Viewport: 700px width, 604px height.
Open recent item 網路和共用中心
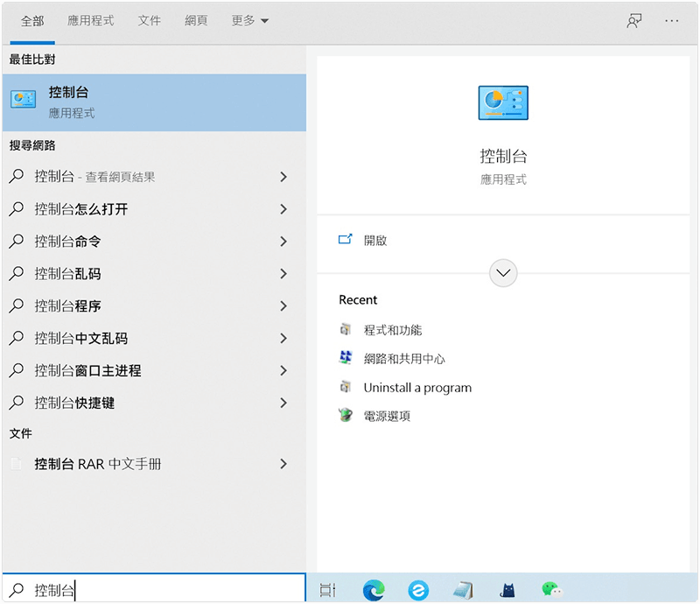click(x=404, y=359)
